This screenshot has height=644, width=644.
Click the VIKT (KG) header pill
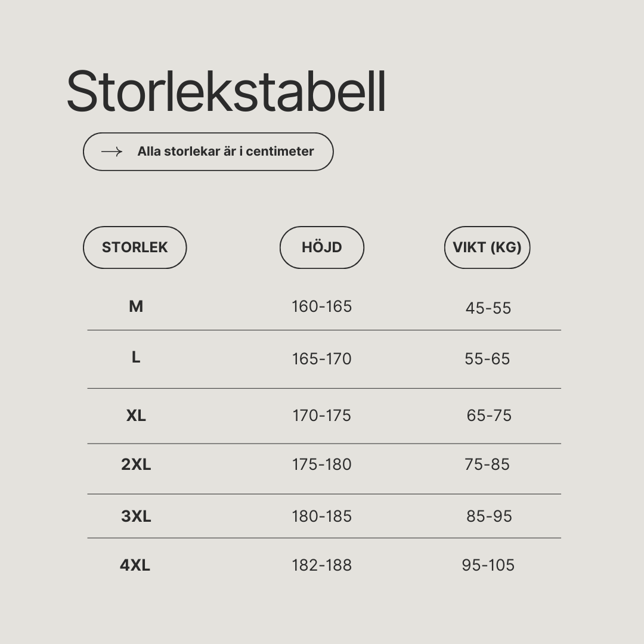[x=487, y=247]
